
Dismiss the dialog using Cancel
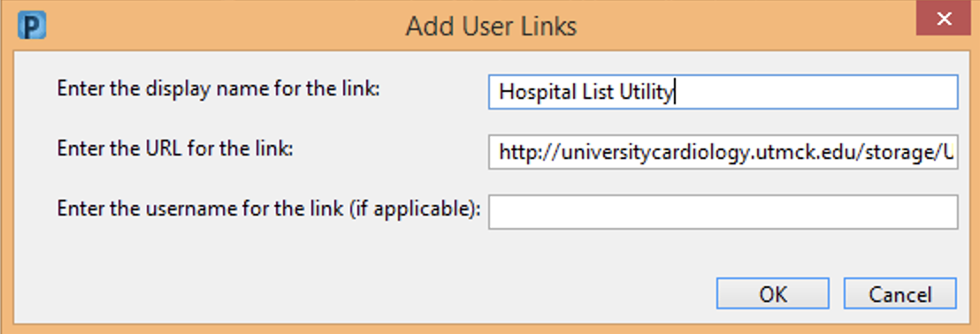pyautogui.click(x=900, y=293)
